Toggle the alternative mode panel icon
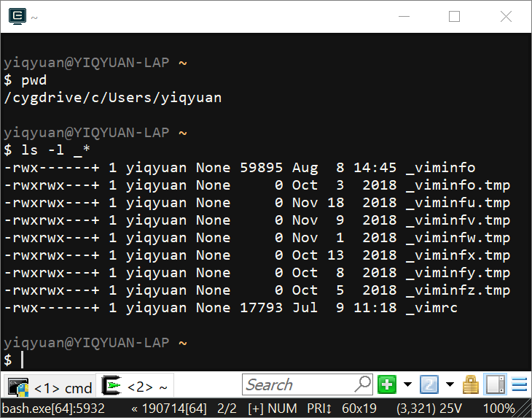 click(x=495, y=384)
